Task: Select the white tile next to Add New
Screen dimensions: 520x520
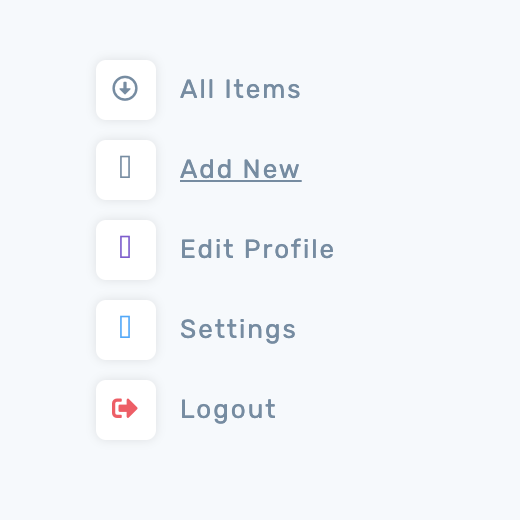Action: 126,170
